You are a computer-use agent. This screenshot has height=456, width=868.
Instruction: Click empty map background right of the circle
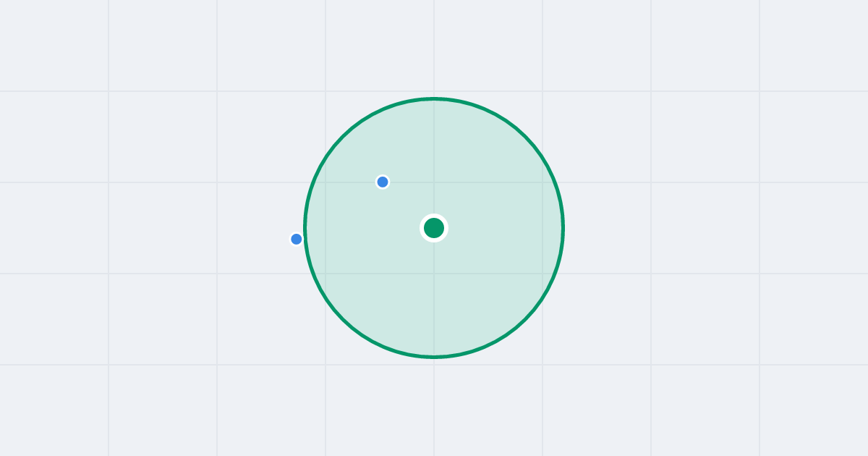click(x=687, y=228)
